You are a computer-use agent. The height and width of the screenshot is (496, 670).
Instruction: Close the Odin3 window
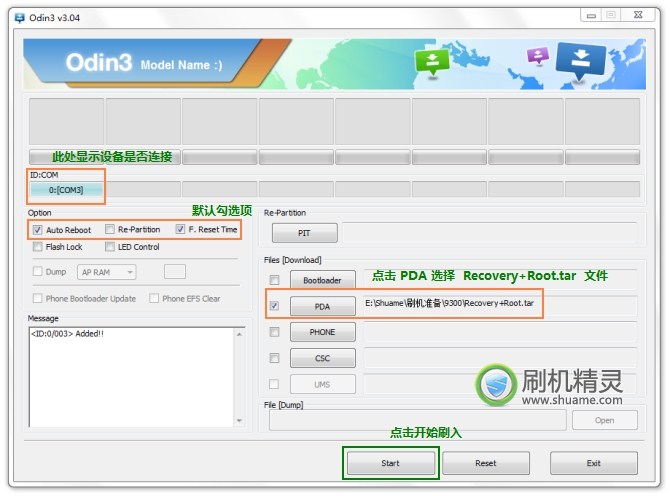click(x=638, y=15)
